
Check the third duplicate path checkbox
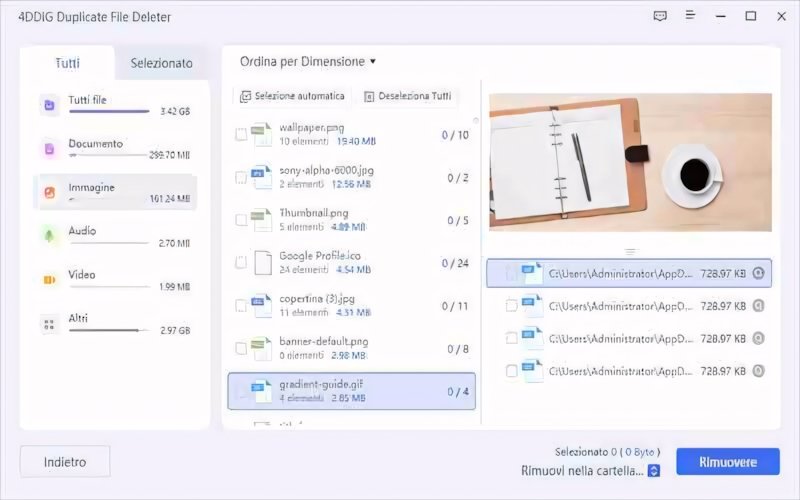click(511, 338)
